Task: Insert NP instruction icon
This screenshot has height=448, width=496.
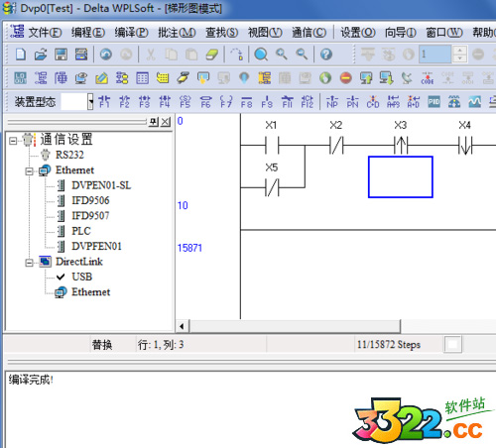Action: pyautogui.click(x=332, y=102)
